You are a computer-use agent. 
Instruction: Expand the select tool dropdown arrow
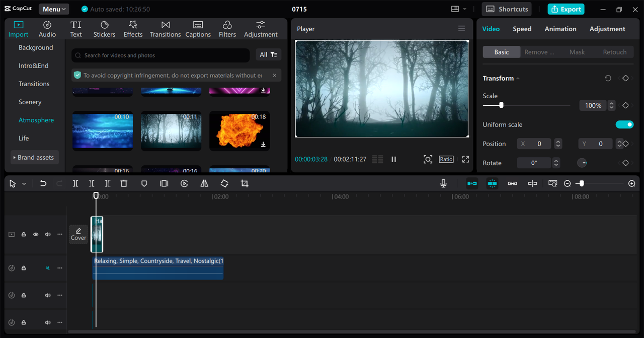(24, 184)
